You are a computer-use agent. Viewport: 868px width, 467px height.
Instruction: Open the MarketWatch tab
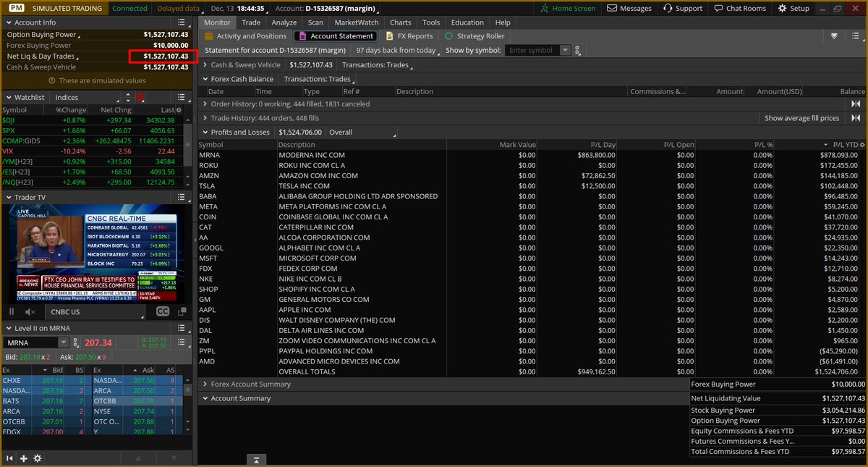[x=356, y=22]
